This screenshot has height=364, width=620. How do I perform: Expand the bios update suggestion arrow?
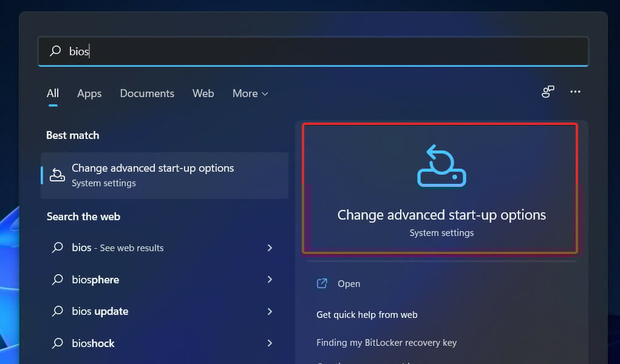coord(270,311)
